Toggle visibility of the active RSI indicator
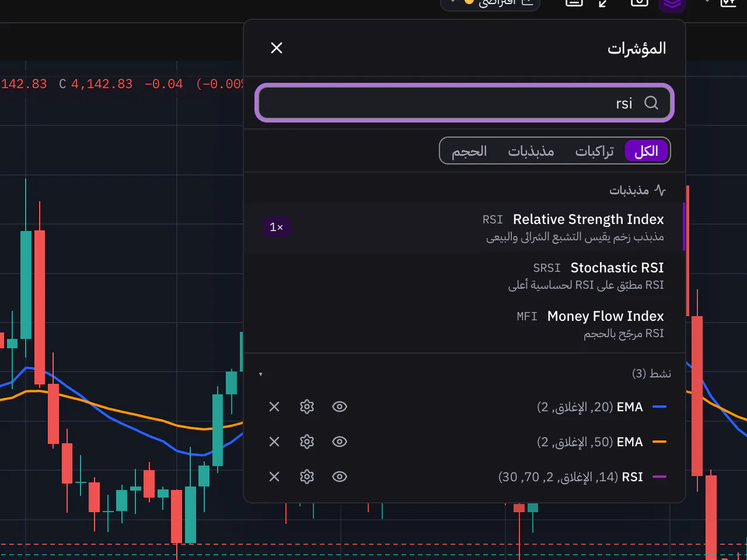Screen dimensions: 747x560 coord(340,477)
